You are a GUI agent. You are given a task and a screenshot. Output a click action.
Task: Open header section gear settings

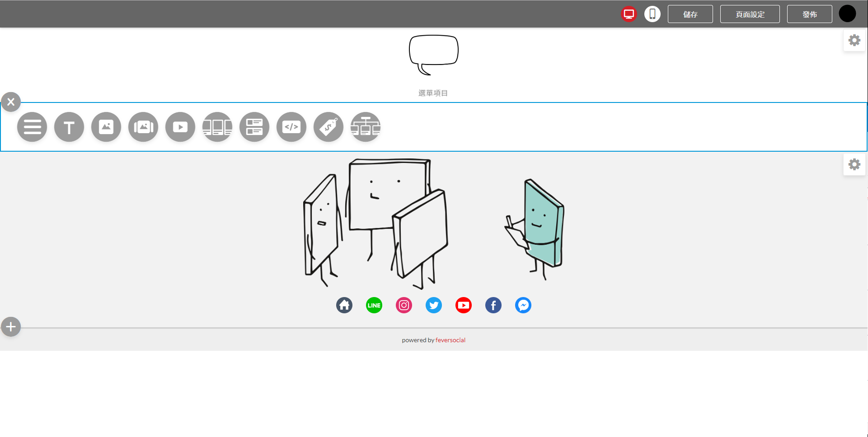click(854, 40)
